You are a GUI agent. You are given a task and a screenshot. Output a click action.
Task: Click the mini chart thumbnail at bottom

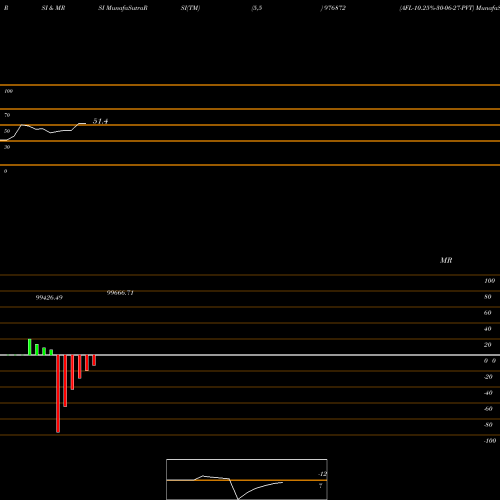(x=247, y=479)
